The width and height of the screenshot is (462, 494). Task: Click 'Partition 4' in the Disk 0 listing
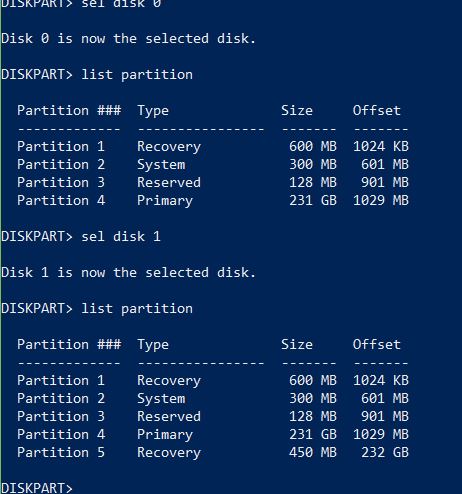click(x=61, y=200)
